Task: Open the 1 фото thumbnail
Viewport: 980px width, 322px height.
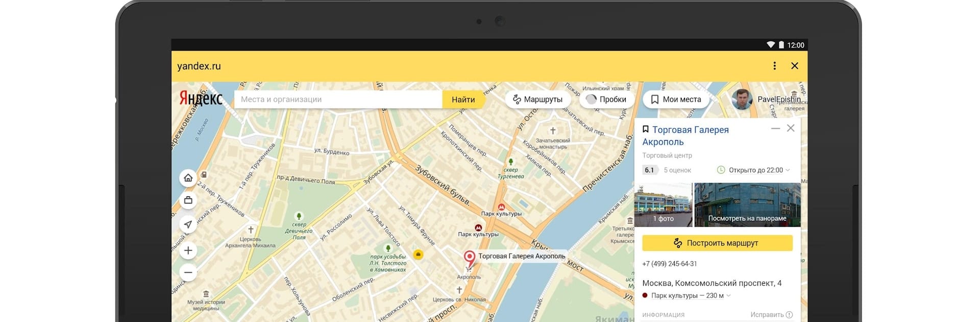Action: pos(663,205)
